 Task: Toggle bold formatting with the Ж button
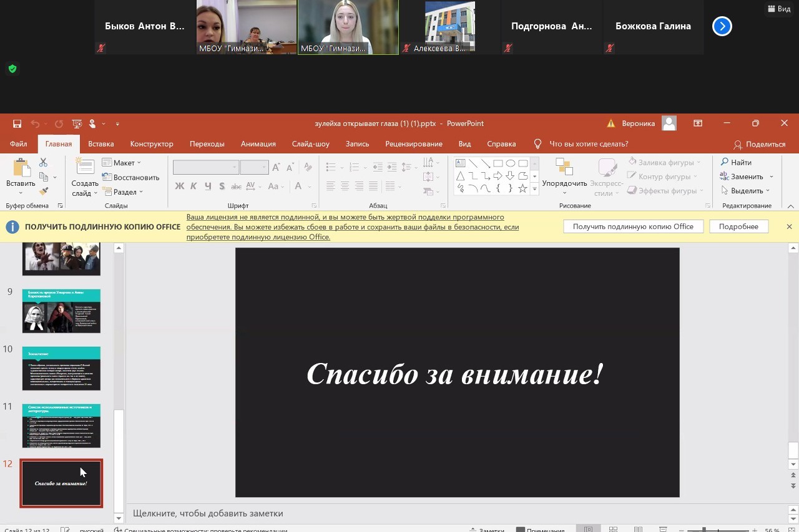pyautogui.click(x=179, y=186)
